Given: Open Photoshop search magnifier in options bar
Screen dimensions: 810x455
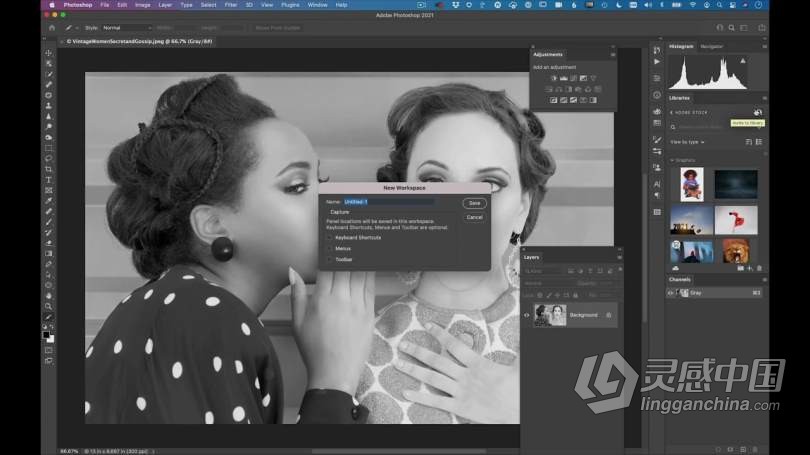Looking at the screenshot, I should click(x=731, y=28).
